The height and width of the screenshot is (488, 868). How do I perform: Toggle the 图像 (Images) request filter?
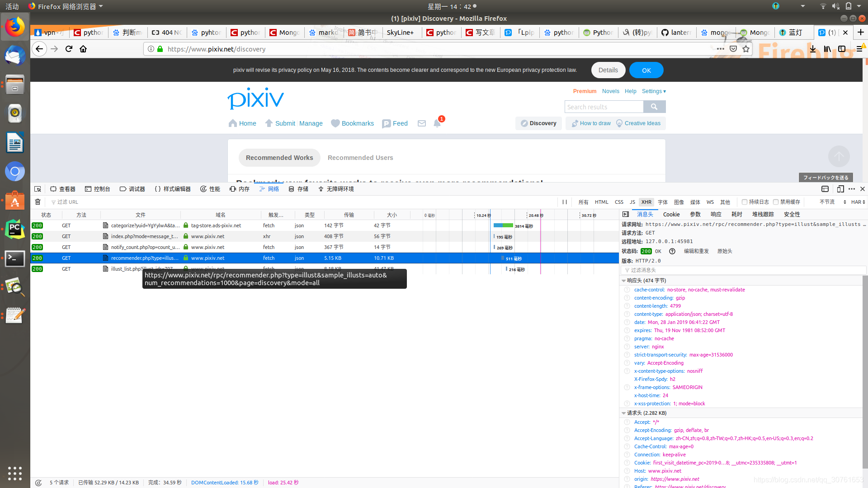click(679, 202)
